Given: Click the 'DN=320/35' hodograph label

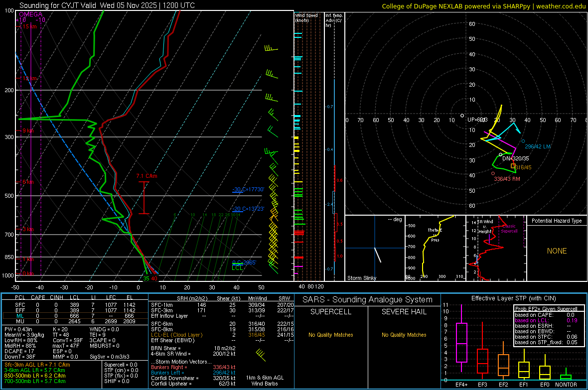Looking at the screenshot, I should [516, 158].
